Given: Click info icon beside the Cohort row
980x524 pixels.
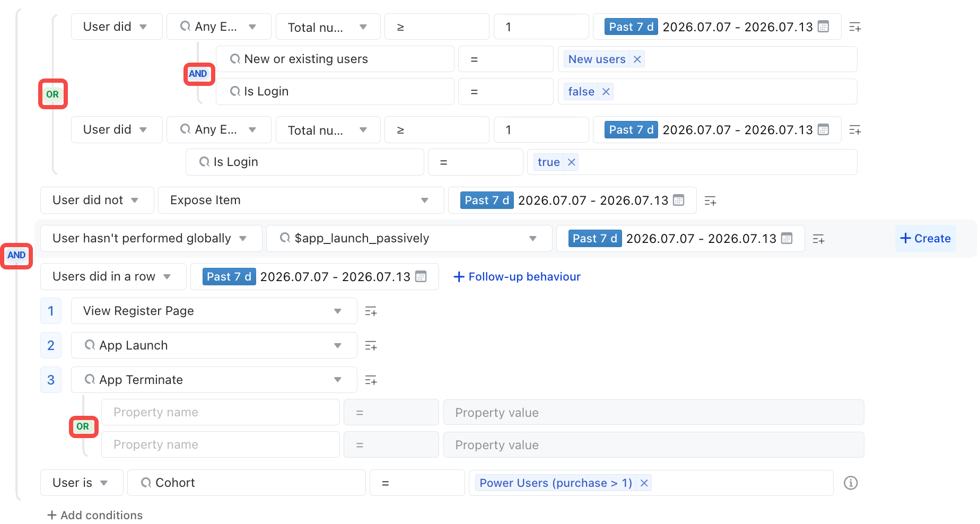Looking at the screenshot, I should [851, 483].
